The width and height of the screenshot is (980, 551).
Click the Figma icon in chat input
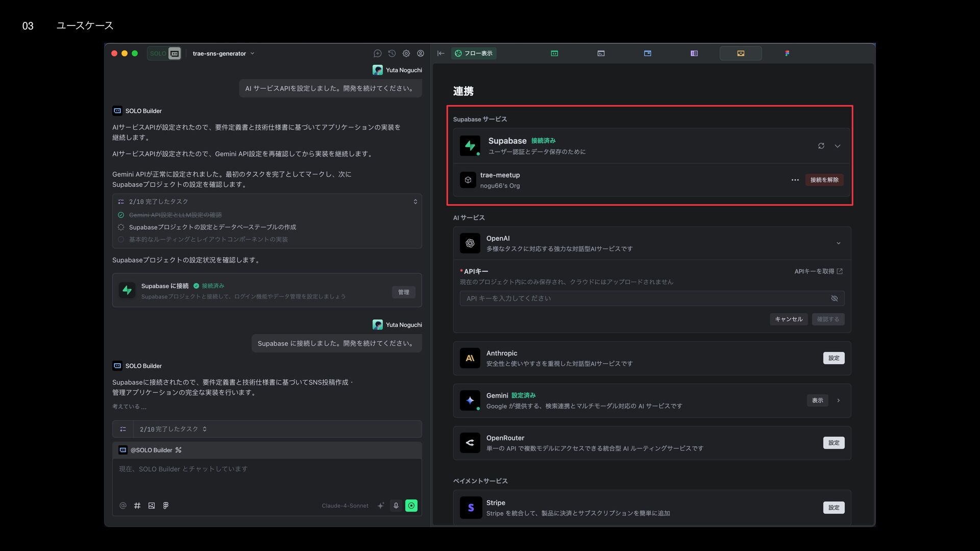(166, 506)
